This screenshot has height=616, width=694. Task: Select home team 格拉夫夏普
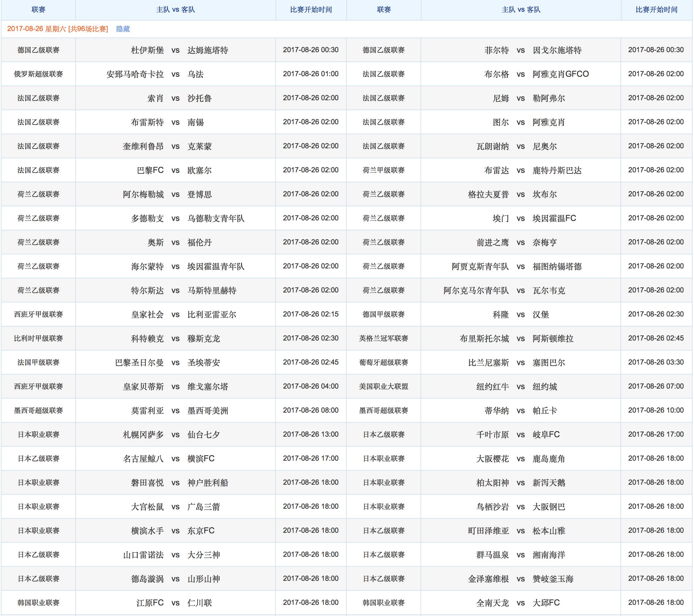[489, 195]
